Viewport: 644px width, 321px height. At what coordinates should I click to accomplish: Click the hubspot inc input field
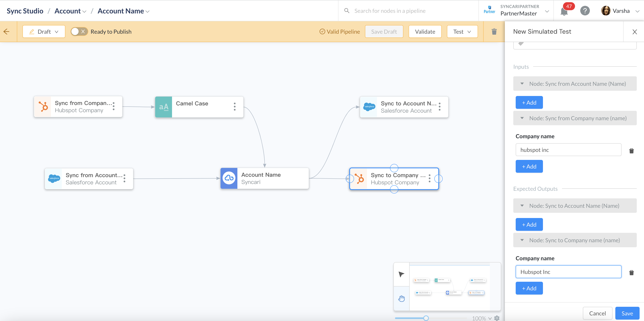(x=568, y=150)
